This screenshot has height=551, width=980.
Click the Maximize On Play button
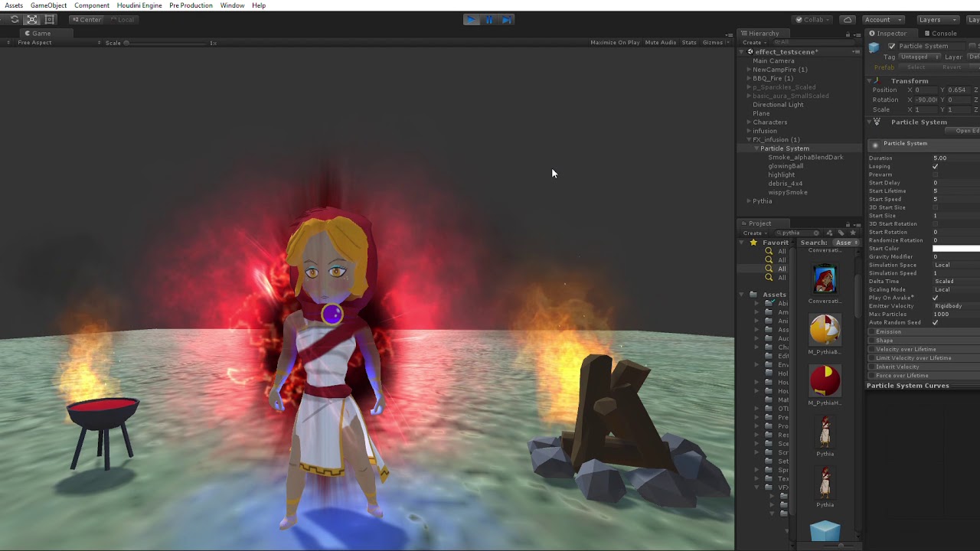615,43
